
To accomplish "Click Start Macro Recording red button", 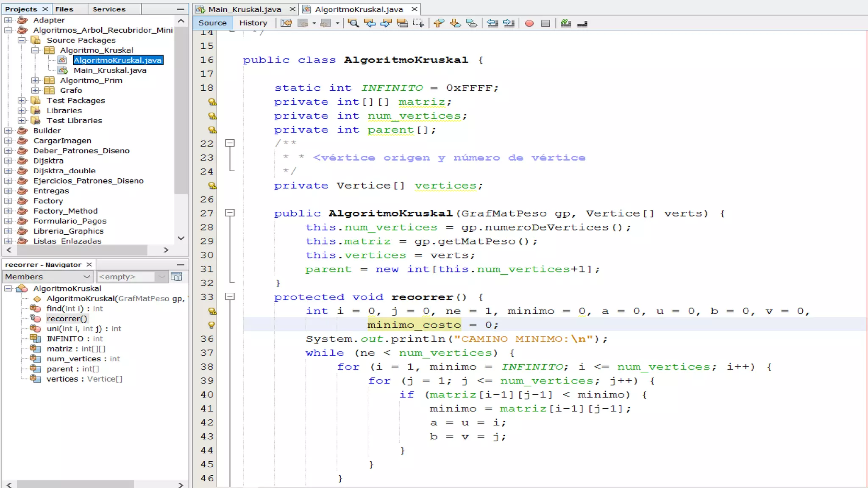I will tap(529, 23).
